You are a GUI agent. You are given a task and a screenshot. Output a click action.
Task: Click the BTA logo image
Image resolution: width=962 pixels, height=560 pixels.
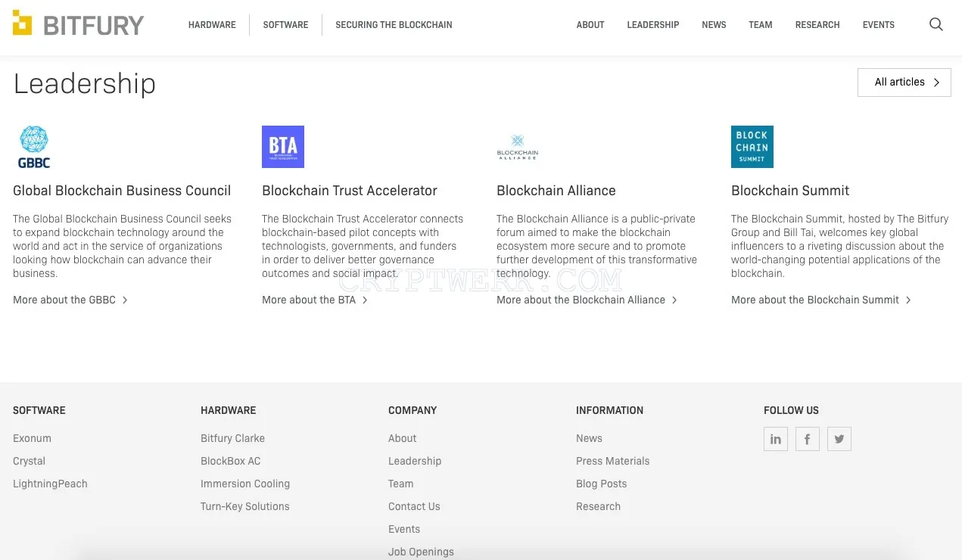point(283,147)
